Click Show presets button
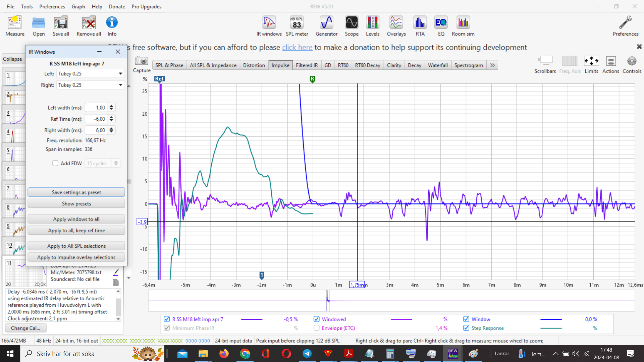This screenshot has width=644, height=362. click(76, 203)
